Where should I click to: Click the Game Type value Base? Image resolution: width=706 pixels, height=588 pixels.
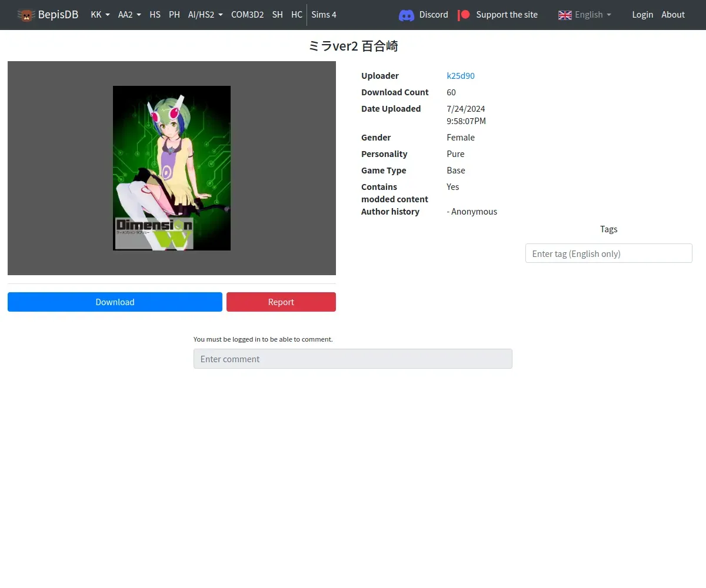coord(456,171)
